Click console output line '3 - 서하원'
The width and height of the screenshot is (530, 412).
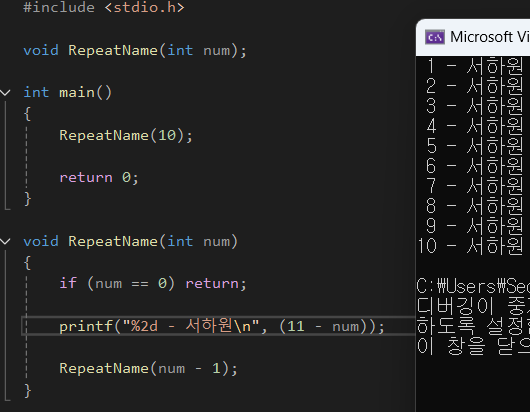point(475,106)
